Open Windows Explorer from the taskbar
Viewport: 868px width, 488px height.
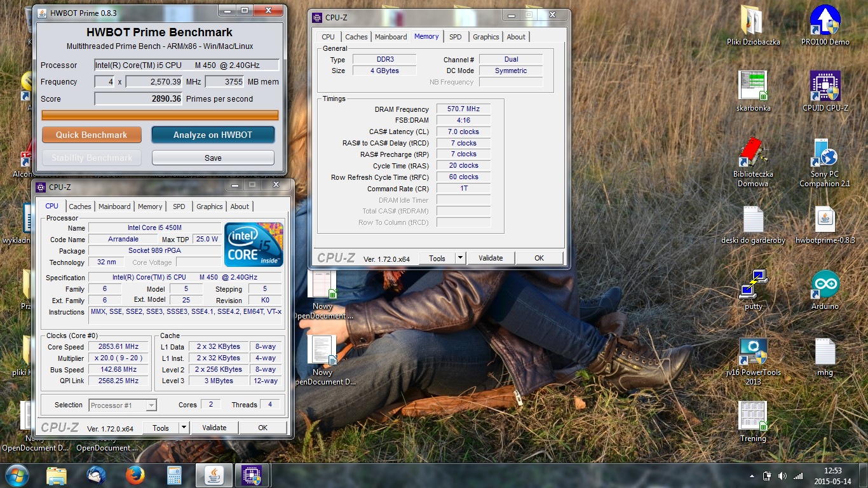57,475
